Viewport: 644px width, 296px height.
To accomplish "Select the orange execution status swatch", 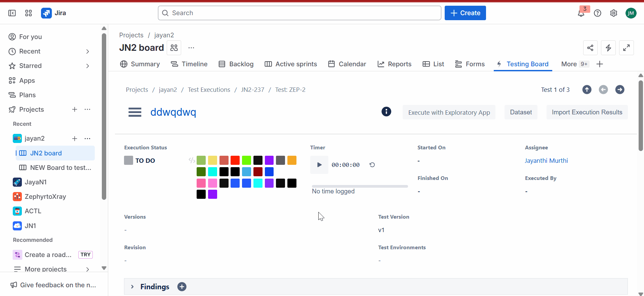I will [x=292, y=160].
